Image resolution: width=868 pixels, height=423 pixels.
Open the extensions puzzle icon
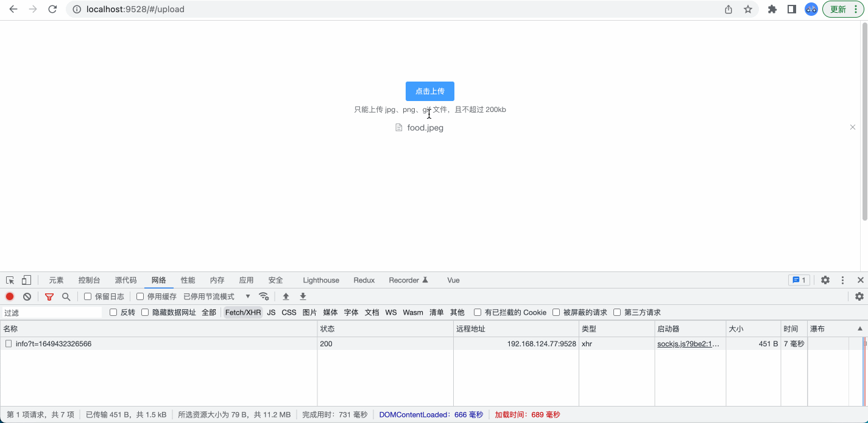pyautogui.click(x=772, y=9)
